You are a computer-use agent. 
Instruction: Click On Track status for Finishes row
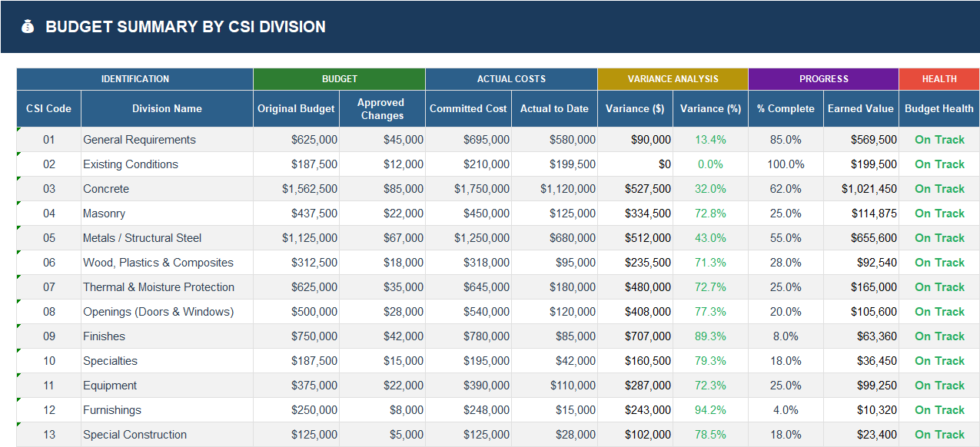(x=939, y=336)
